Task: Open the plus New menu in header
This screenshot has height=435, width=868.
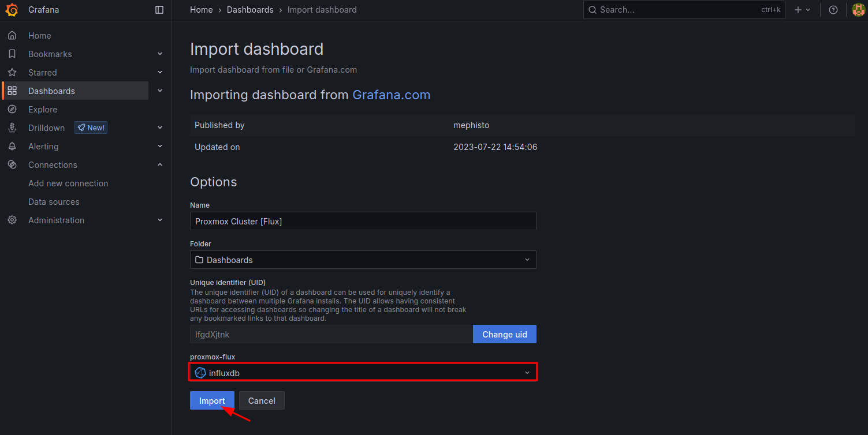Action: tap(802, 10)
